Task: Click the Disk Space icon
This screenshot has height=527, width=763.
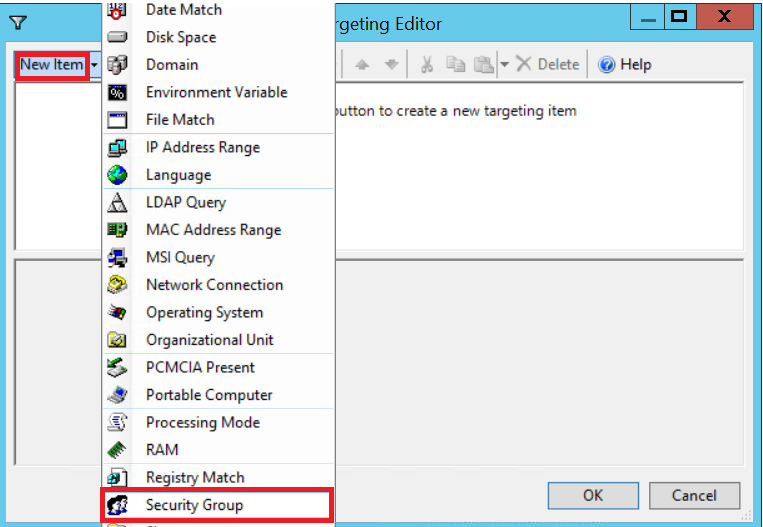Action: point(117,37)
